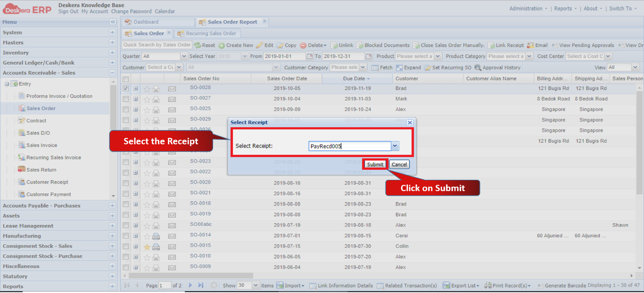Jump to last page in pager

201,285
